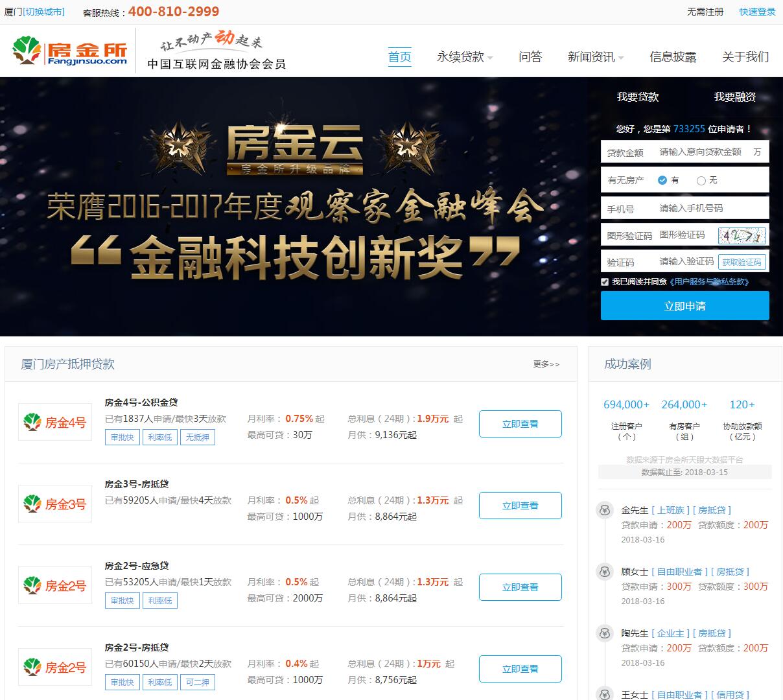Open the 问答 navigation item
The width and height of the screenshot is (783, 700).
pos(530,57)
